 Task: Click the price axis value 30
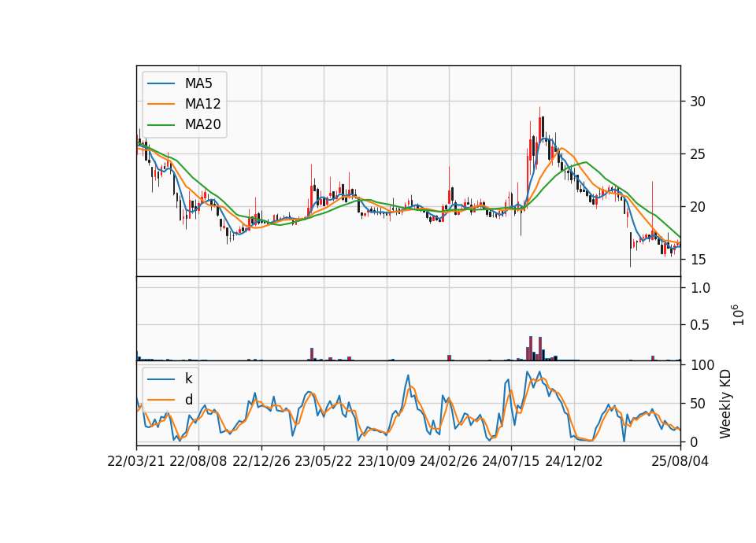[698, 102]
